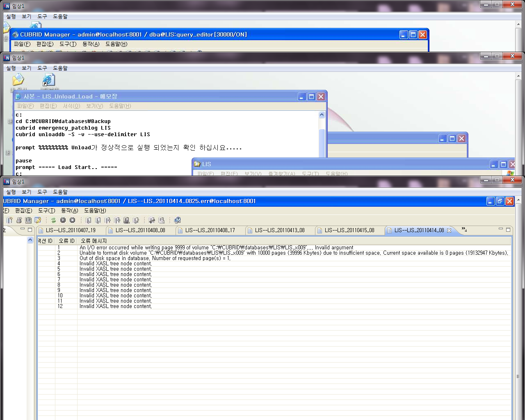Open 도움말 menu in the bottom 임상1 window
The height and width of the screenshot is (420, 525).
[60, 192]
